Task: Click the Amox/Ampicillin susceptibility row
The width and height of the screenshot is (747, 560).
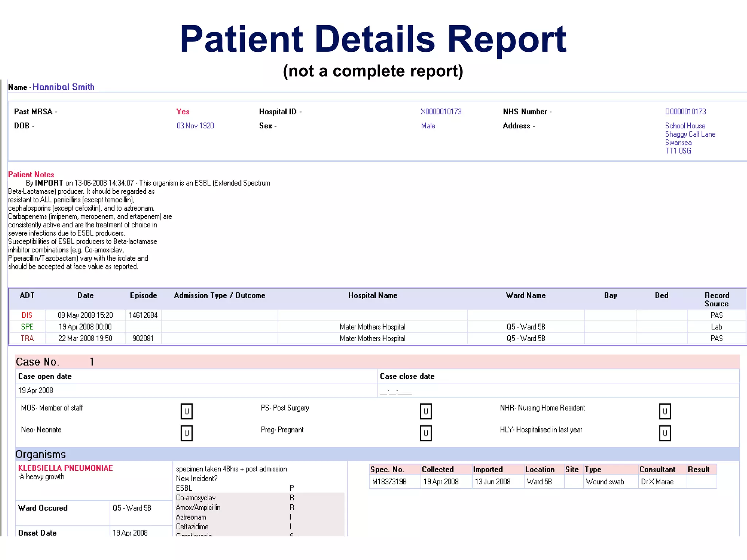Action: pos(260,507)
